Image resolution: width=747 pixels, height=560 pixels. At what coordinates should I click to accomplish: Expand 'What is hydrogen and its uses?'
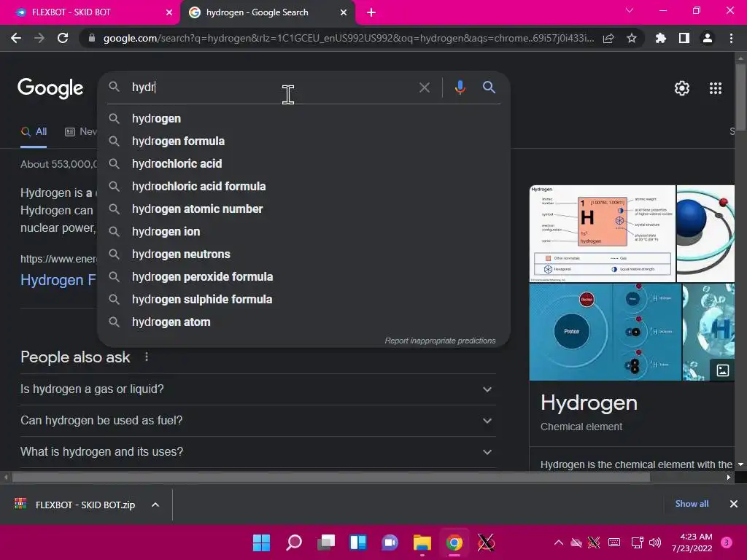point(258,452)
